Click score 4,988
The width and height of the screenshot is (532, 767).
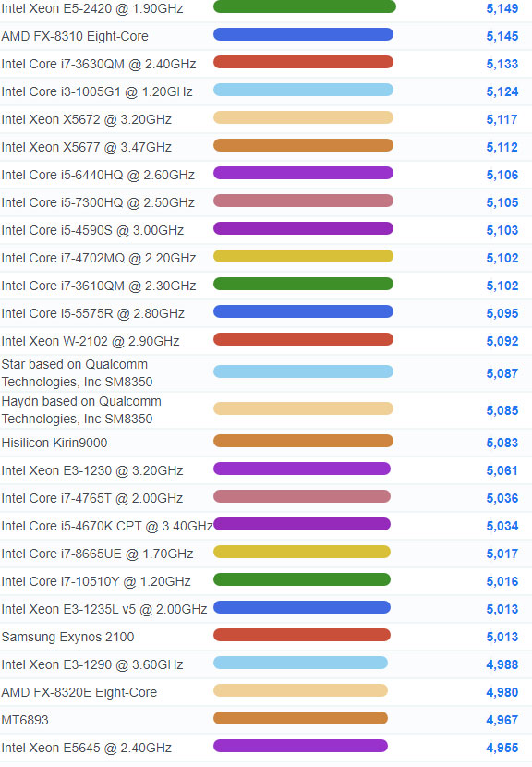tap(502, 664)
